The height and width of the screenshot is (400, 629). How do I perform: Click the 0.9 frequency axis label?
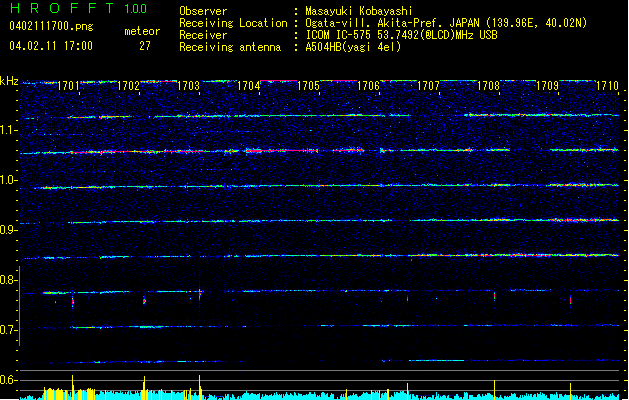(x=9, y=230)
